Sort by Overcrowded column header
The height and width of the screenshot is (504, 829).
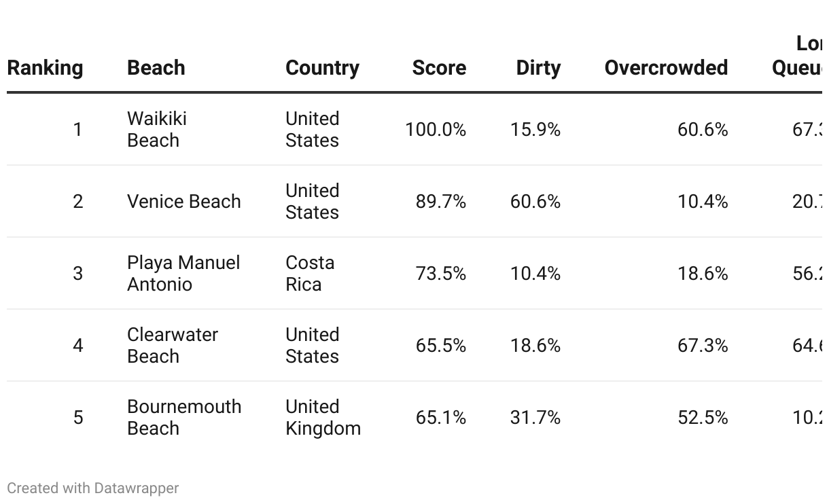coord(666,68)
